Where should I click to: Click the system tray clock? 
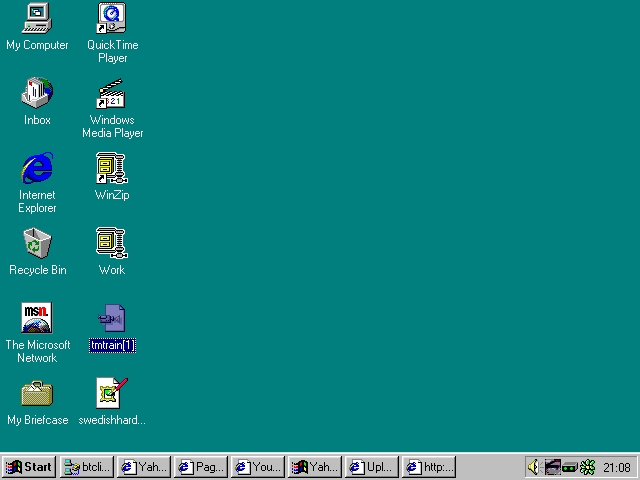(616, 467)
